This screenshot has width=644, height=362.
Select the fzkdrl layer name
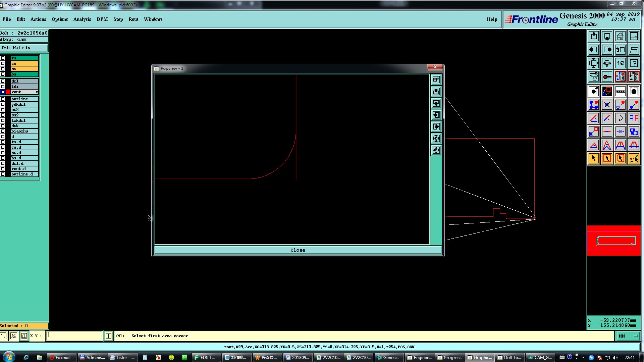click(x=24, y=120)
